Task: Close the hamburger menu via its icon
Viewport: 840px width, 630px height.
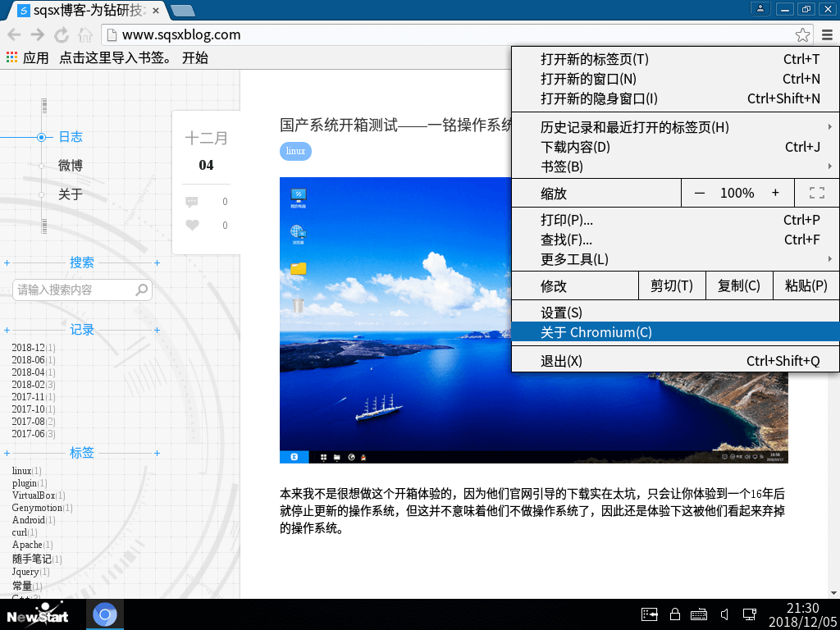Action: click(827, 34)
